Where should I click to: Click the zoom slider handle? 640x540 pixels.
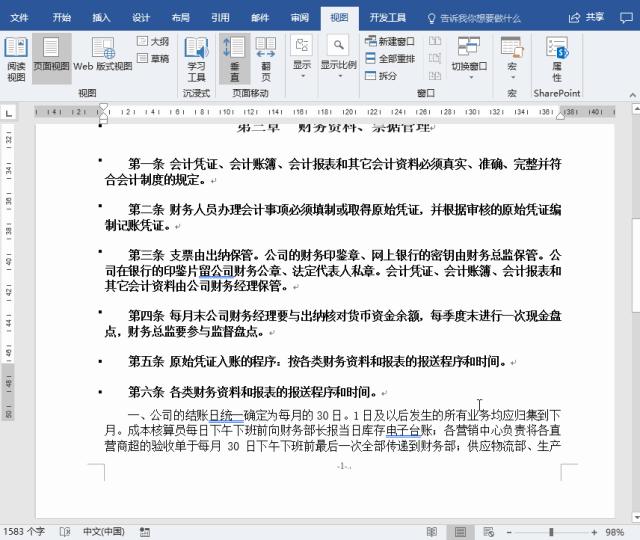pyautogui.click(x=551, y=532)
